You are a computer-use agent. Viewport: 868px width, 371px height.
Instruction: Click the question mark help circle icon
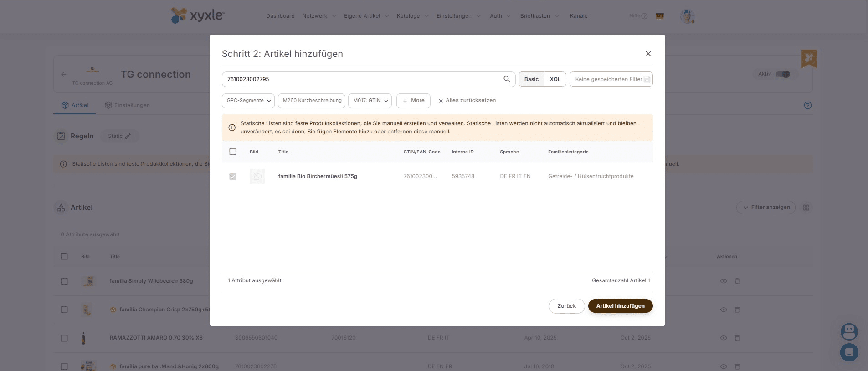[x=808, y=105]
